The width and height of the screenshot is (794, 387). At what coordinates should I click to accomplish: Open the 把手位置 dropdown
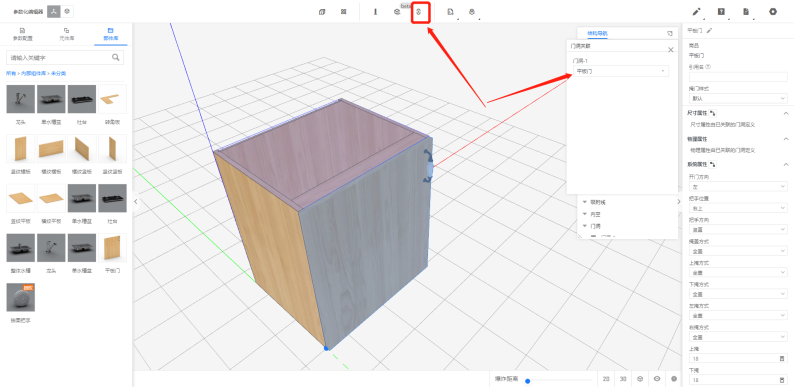pyautogui.click(x=738, y=208)
